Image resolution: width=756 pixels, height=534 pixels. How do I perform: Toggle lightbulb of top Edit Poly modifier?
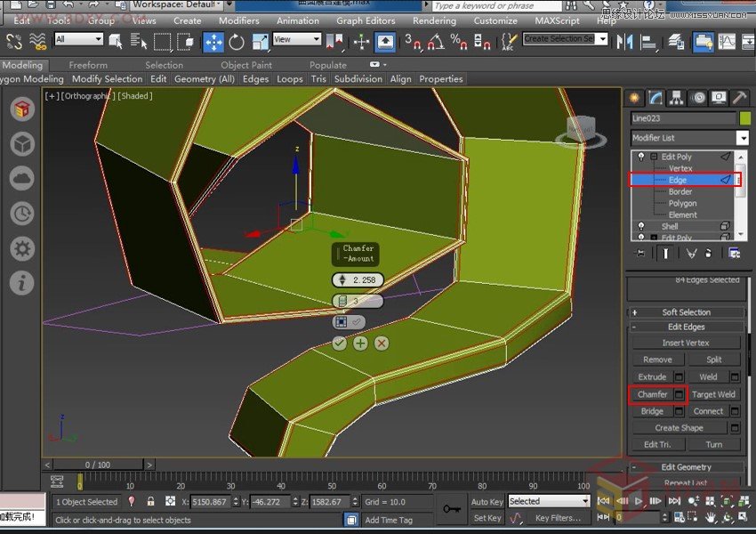click(641, 157)
